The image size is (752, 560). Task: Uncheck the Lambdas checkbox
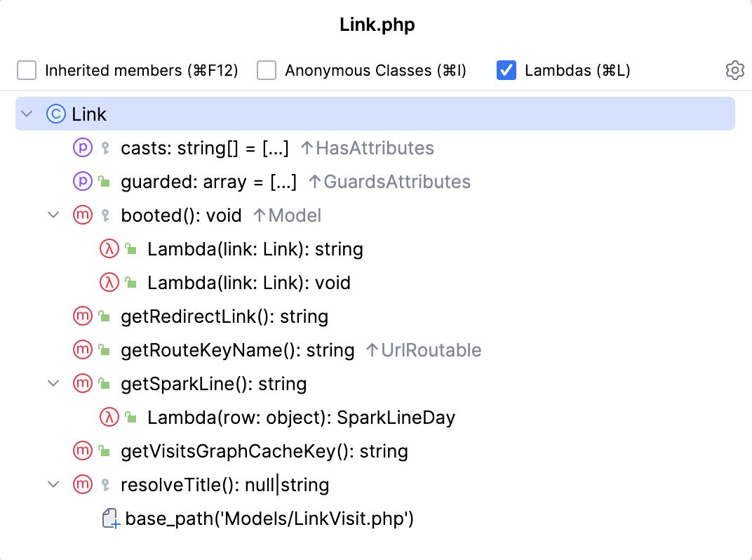pos(506,70)
